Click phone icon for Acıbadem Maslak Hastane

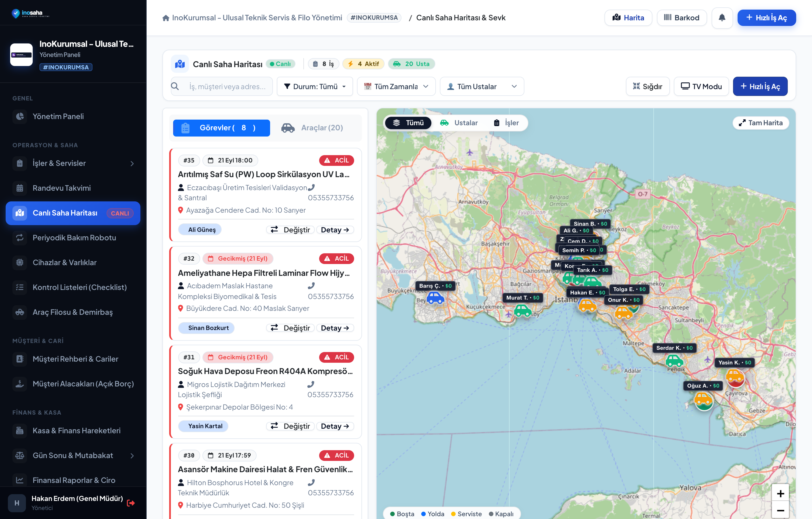(311, 286)
